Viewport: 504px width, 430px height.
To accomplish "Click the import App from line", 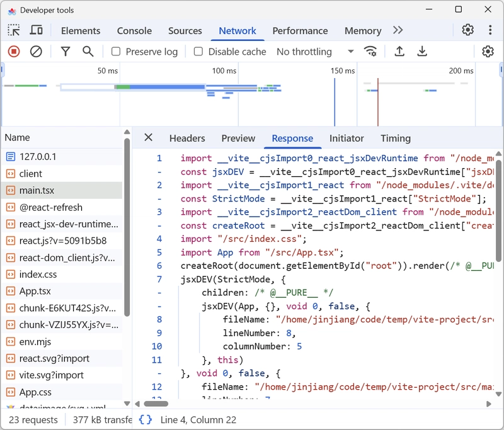I will pos(261,252).
